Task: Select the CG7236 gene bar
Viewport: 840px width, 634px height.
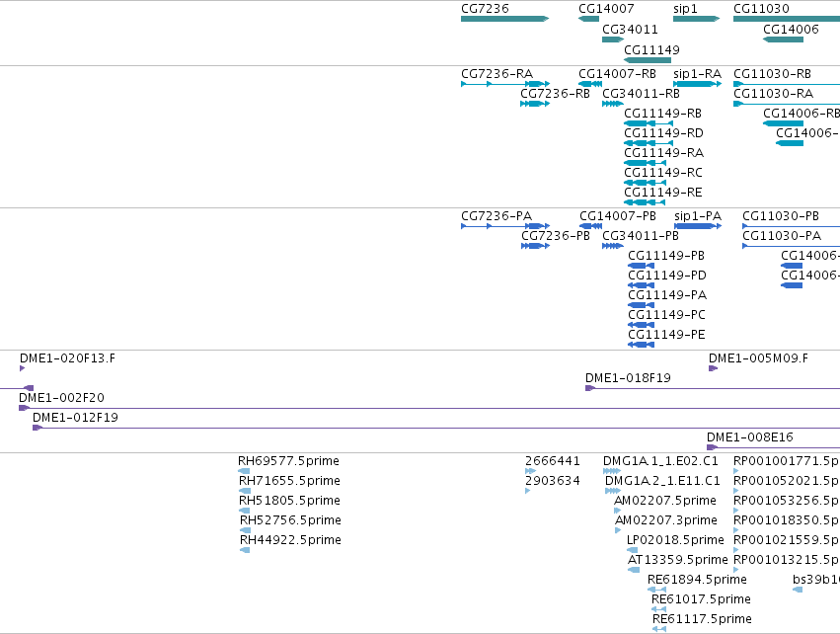Action: pyautogui.click(x=504, y=19)
